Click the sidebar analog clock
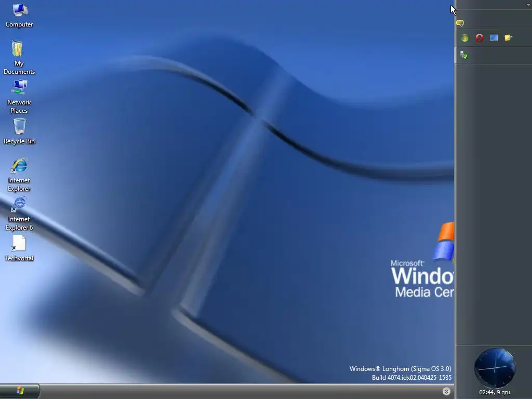Image resolution: width=532 pixels, height=399 pixels. coord(495,368)
